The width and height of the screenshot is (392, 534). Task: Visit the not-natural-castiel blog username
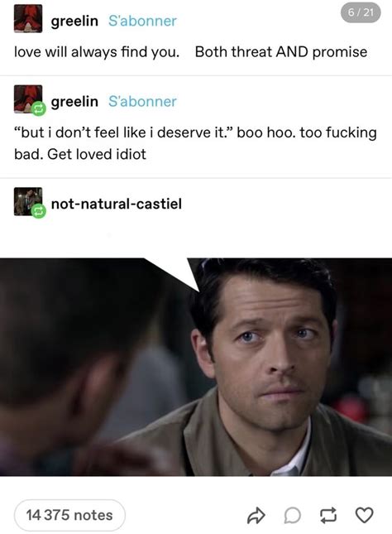click(x=117, y=204)
